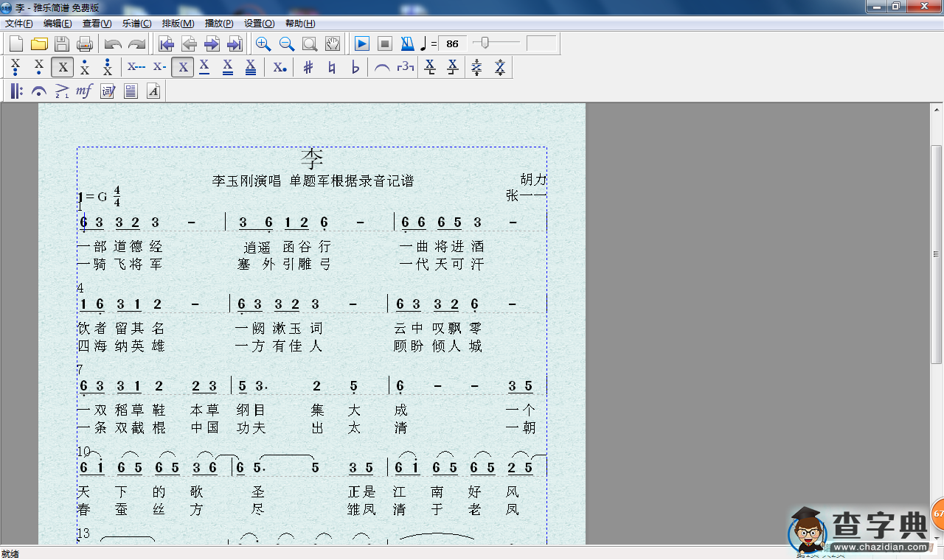Screen dimensions: 944x560
Task: Play the score
Action: (x=361, y=43)
